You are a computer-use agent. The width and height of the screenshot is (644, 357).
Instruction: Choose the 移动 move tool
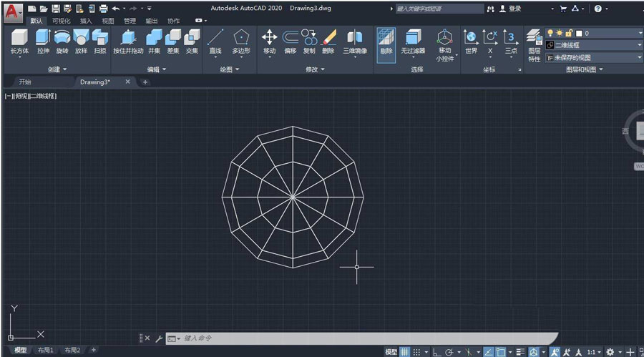pyautogui.click(x=270, y=42)
